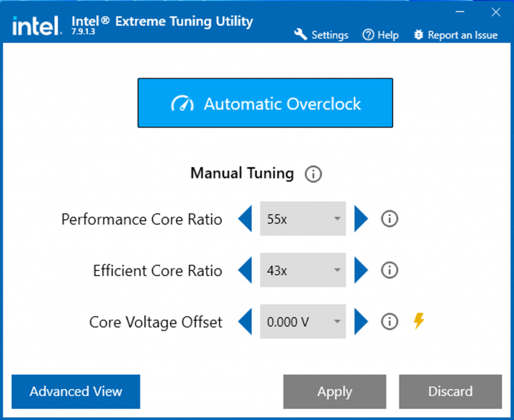Expand the 43x Efficient Core Ratio dropdown
The image size is (514, 420).
(x=303, y=270)
